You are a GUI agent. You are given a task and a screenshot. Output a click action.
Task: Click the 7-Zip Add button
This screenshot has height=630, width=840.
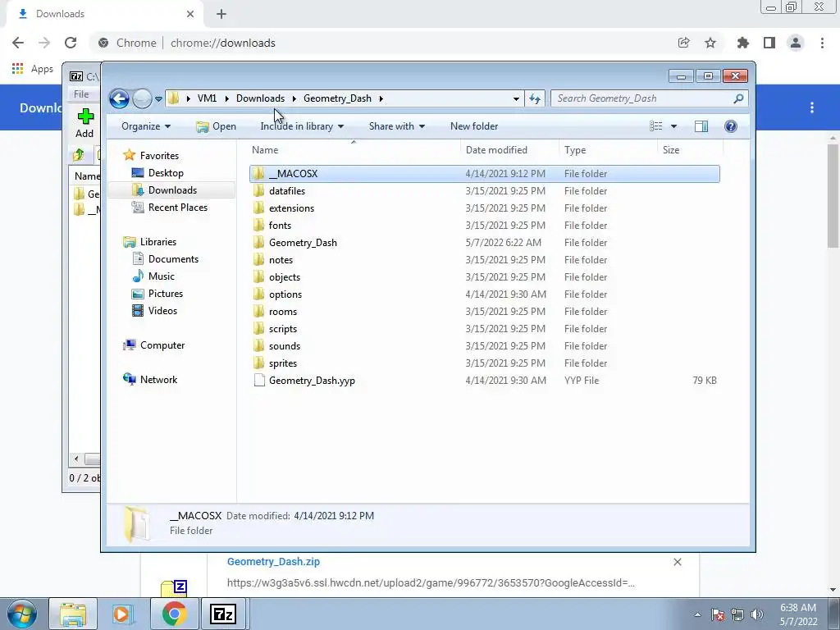pos(84,123)
